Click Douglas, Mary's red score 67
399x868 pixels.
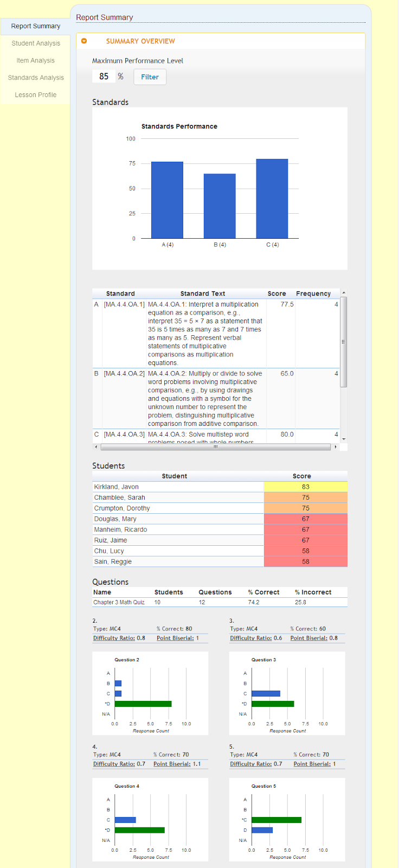point(306,519)
